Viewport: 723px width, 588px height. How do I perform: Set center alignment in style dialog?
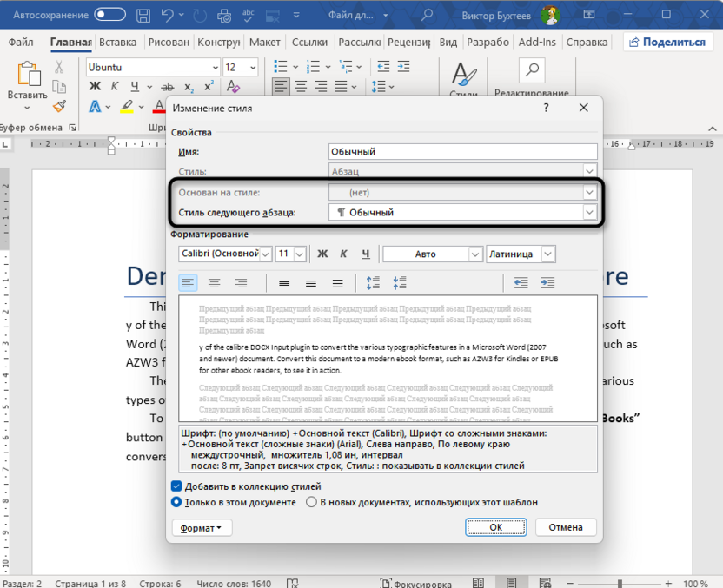coord(214,282)
